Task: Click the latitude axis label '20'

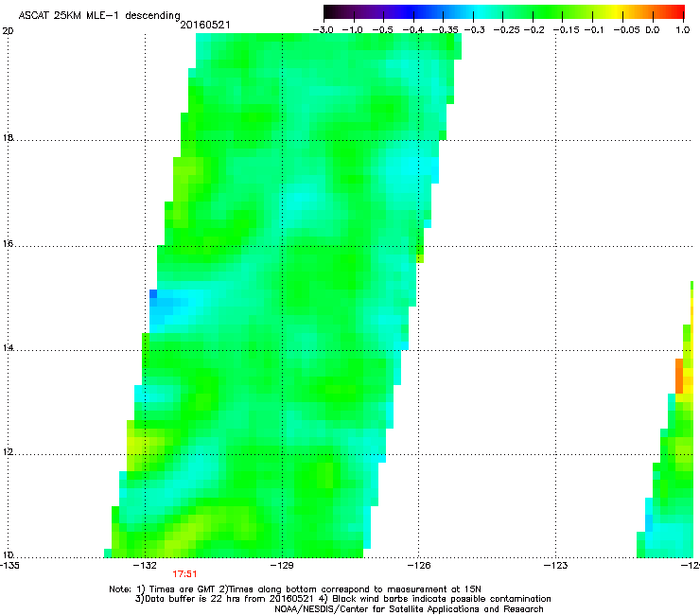Action: pos(8,31)
